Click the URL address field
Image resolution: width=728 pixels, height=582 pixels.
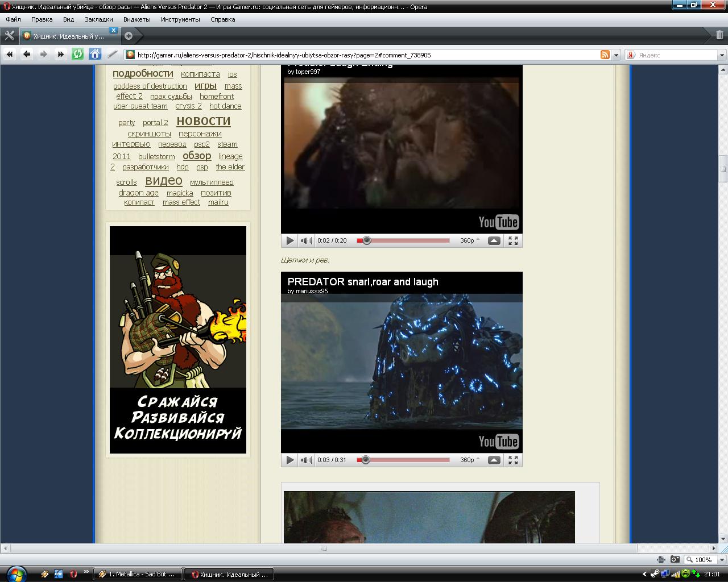(367, 55)
